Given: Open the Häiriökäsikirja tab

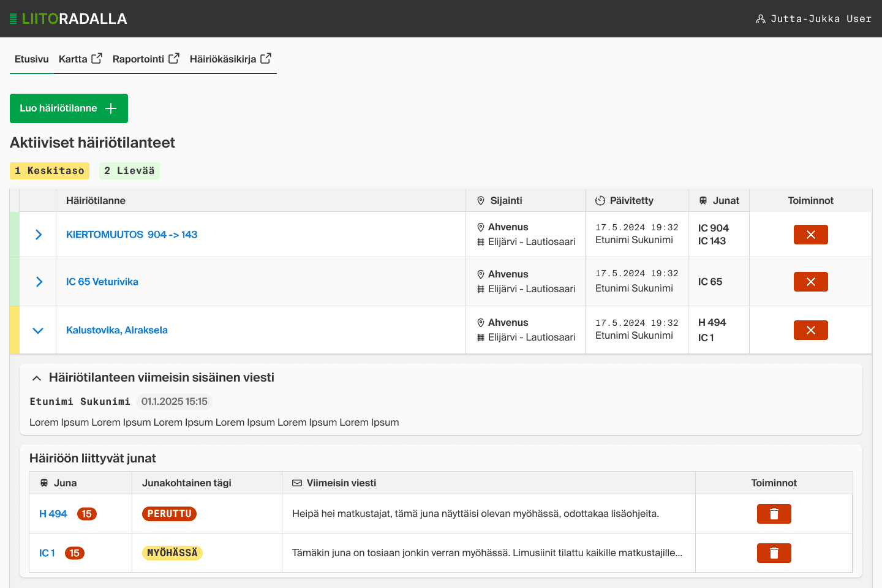Looking at the screenshot, I should pyautogui.click(x=230, y=59).
